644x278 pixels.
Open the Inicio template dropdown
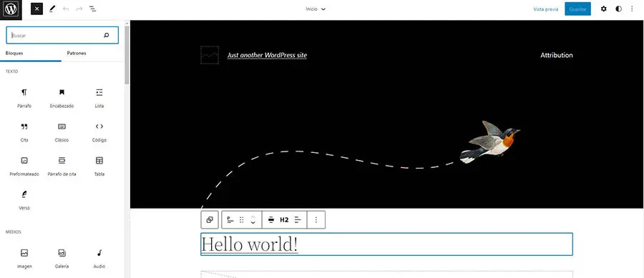click(316, 9)
